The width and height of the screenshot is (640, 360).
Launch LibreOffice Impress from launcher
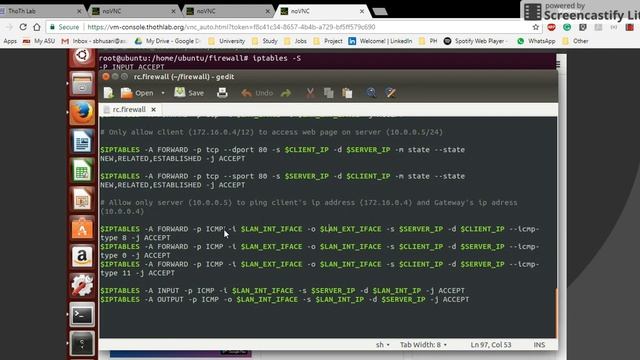tap(82, 199)
